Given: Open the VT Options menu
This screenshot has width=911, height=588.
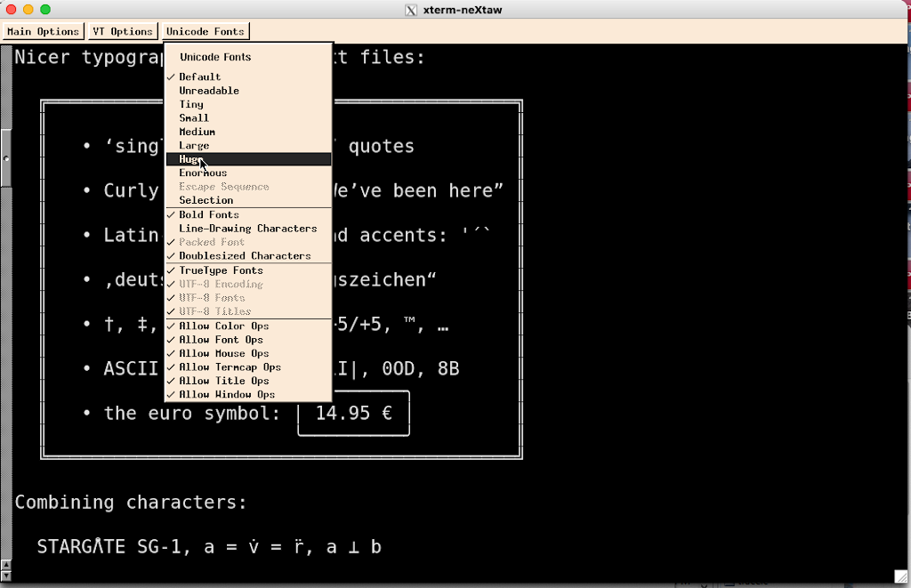Looking at the screenshot, I should click(123, 31).
